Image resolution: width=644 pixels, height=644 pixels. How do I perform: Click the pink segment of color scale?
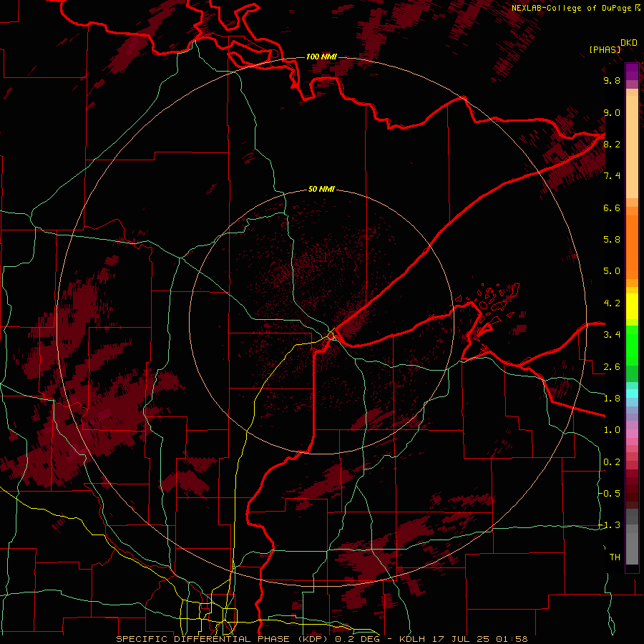(632, 434)
